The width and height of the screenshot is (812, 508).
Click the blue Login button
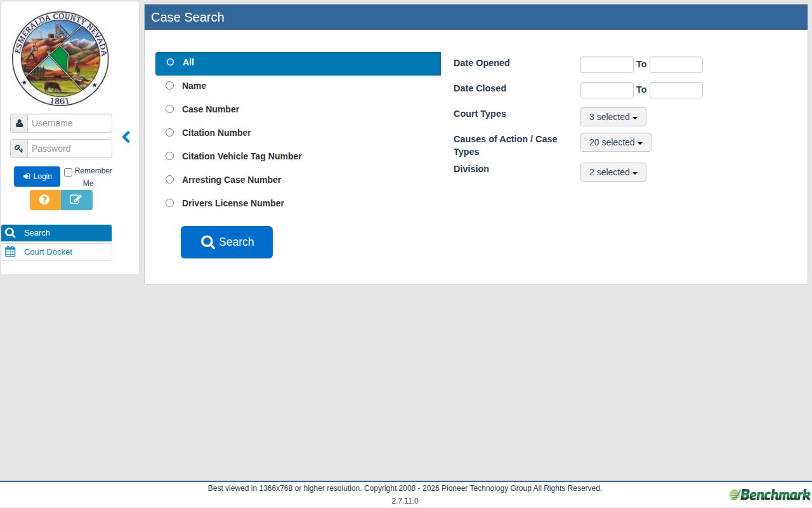click(37, 177)
